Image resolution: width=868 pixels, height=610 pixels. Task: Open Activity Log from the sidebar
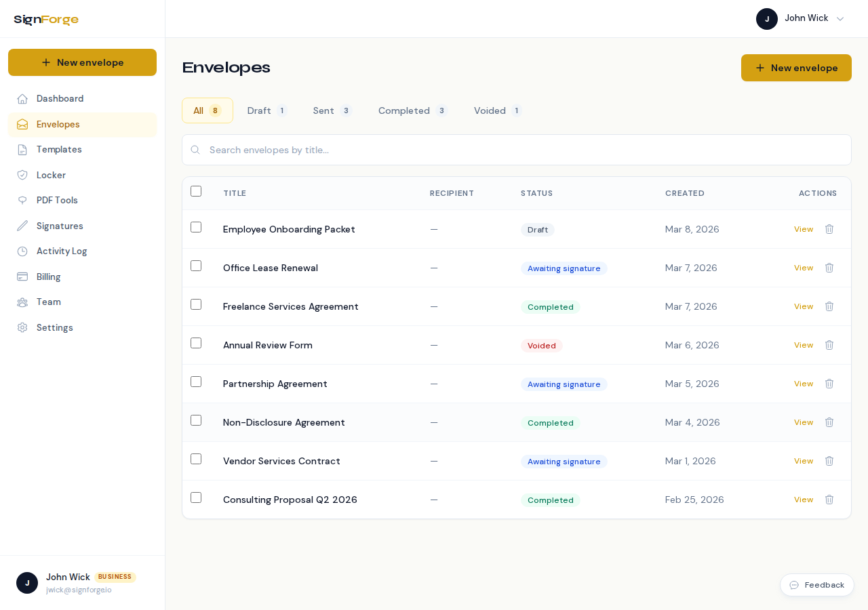click(82, 251)
